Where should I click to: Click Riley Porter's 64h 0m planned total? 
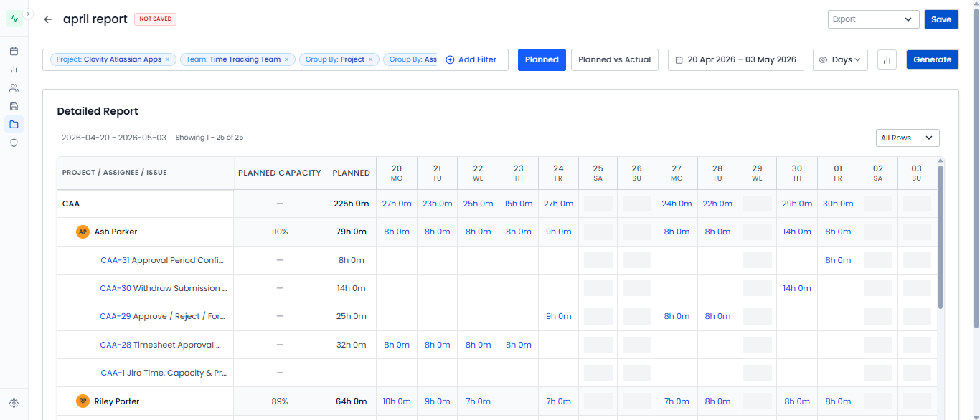click(x=352, y=401)
